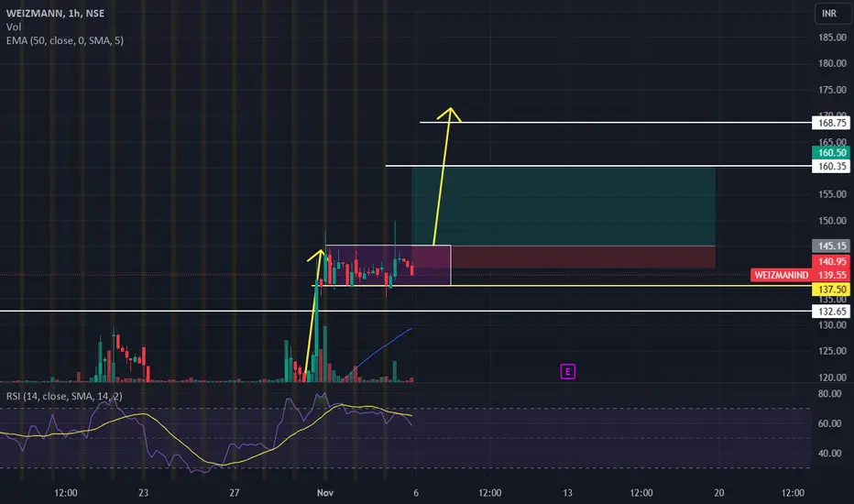Click the 6 date label on time axis
The height and width of the screenshot is (504, 854).
[416, 493]
